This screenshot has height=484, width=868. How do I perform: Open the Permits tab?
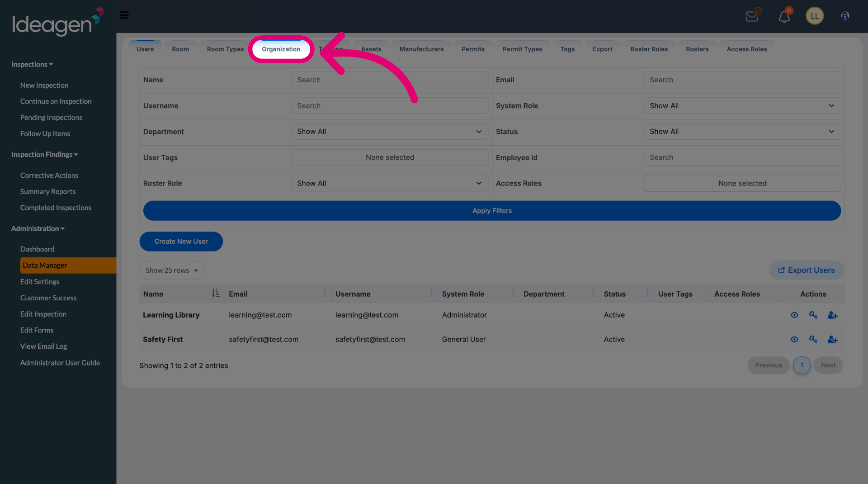click(x=473, y=49)
